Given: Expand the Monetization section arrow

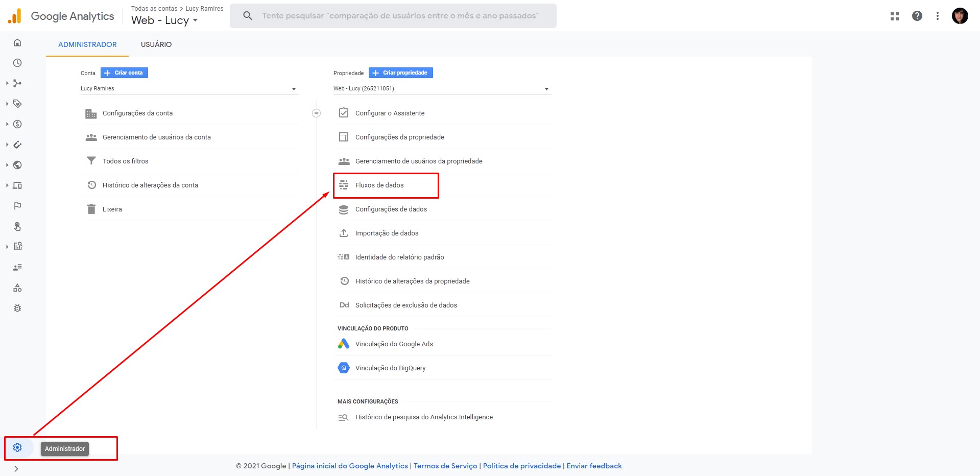Looking at the screenshot, I should [7, 124].
